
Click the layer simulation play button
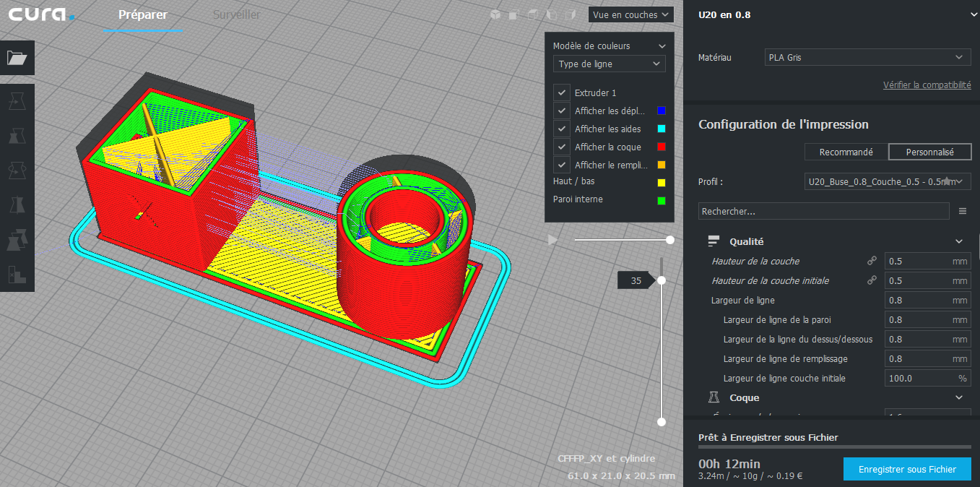point(553,240)
